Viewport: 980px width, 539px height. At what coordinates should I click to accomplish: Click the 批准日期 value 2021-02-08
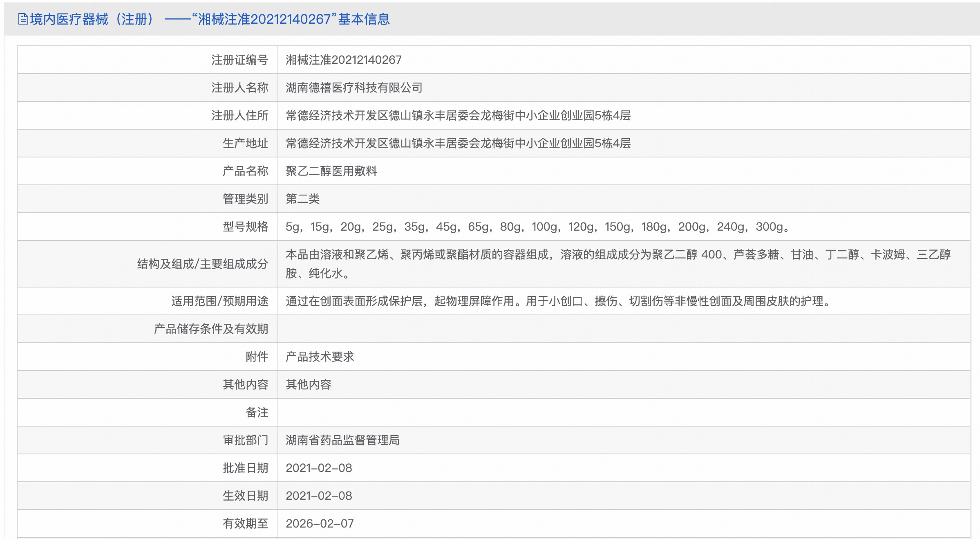pos(319,468)
